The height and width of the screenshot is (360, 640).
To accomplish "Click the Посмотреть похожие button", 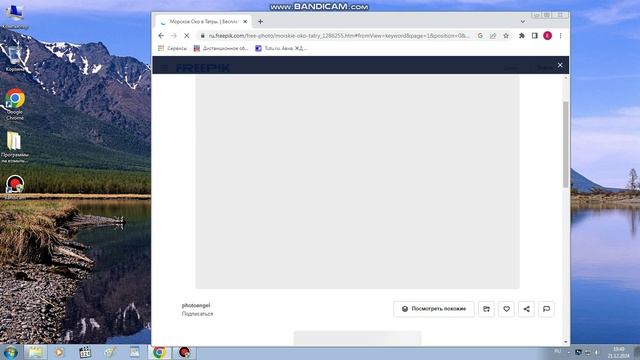I will click(434, 309).
